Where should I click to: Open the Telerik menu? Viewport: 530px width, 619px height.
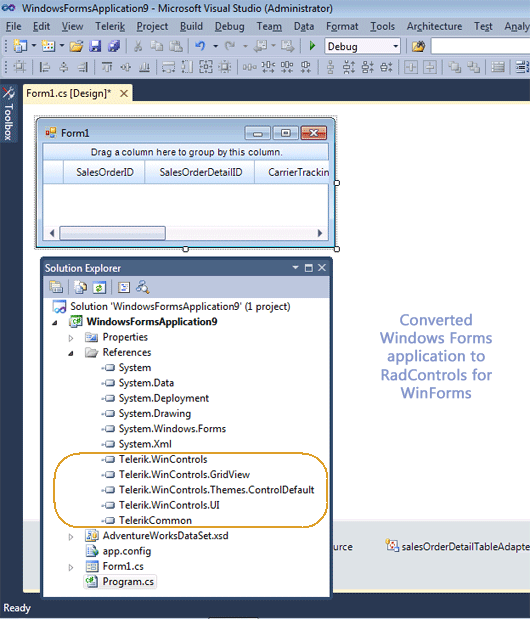coord(110,26)
